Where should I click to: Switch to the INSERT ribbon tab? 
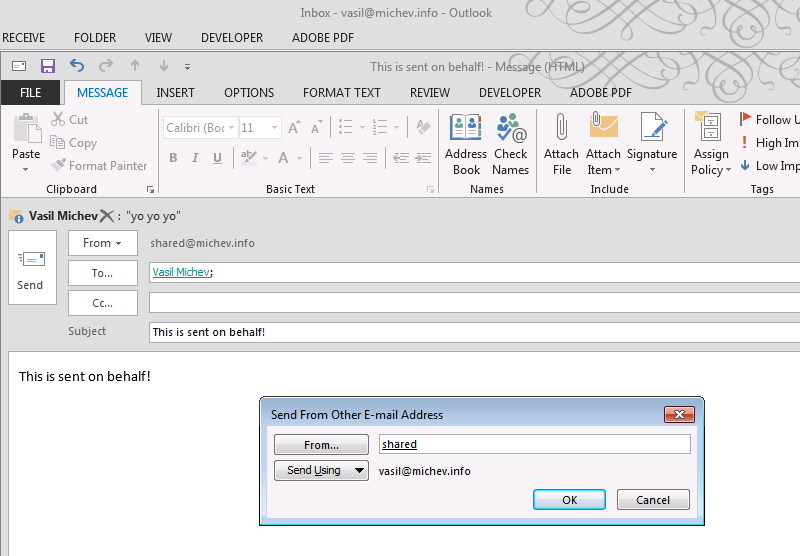[175, 93]
